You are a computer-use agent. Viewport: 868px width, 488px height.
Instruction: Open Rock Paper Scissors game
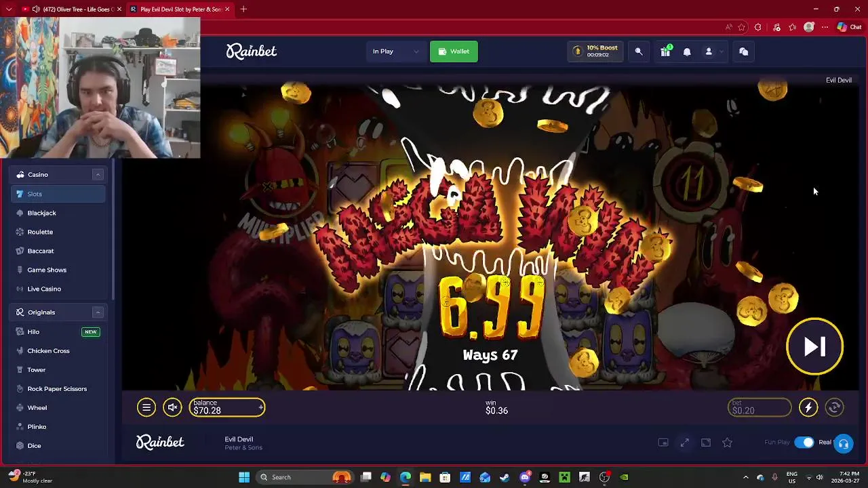click(x=58, y=388)
